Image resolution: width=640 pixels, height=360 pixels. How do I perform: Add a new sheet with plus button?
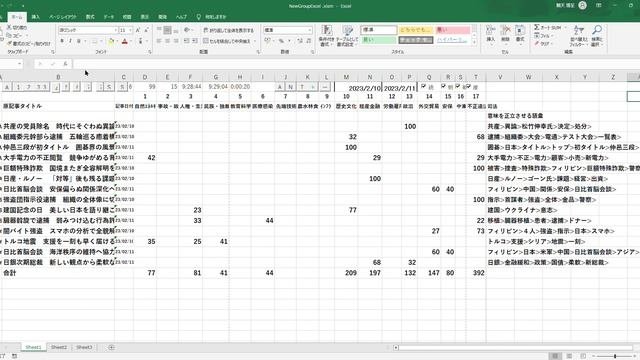pos(111,347)
